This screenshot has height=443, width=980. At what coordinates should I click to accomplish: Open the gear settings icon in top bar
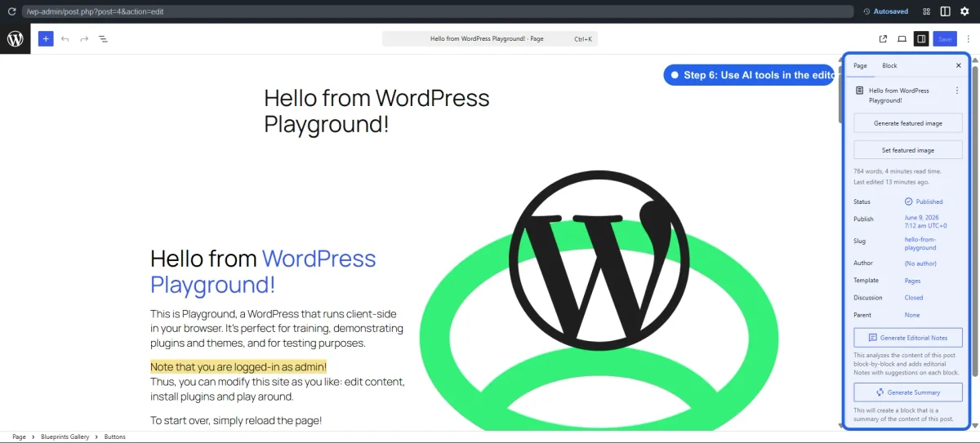pyautogui.click(x=964, y=11)
